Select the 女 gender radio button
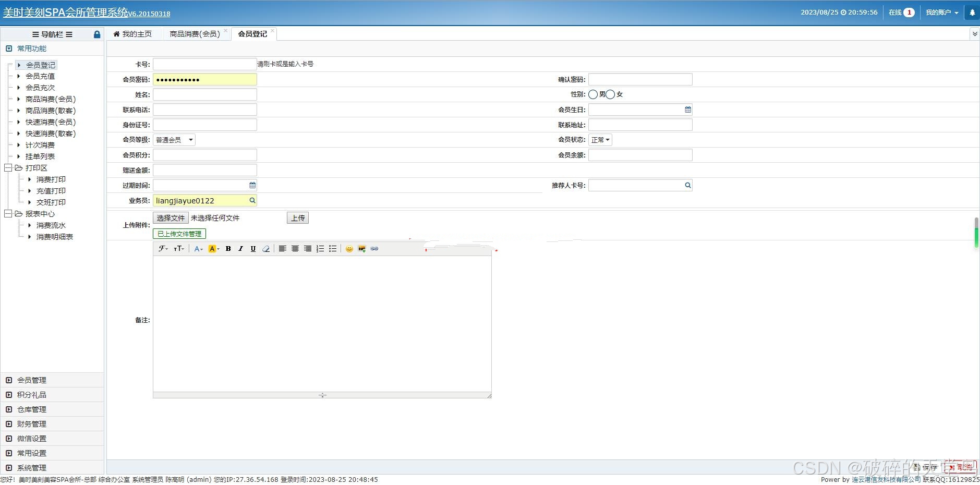The height and width of the screenshot is (485, 980). coord(610,94)
